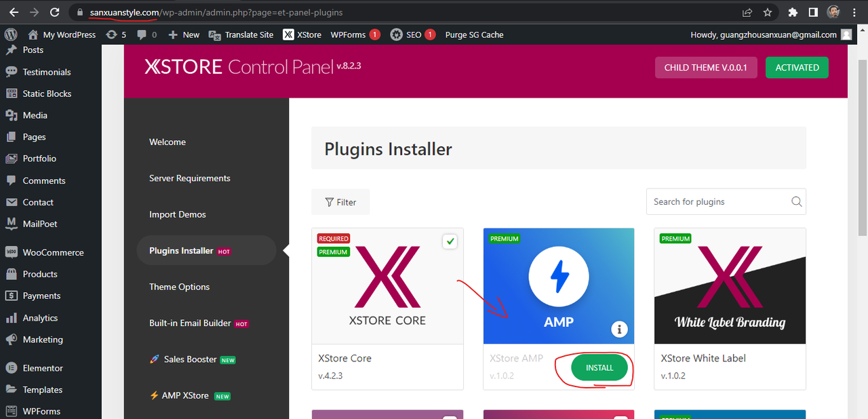The image size is (868, 419).
Task: Open the New content menu
Action: (x=184, y=35)
